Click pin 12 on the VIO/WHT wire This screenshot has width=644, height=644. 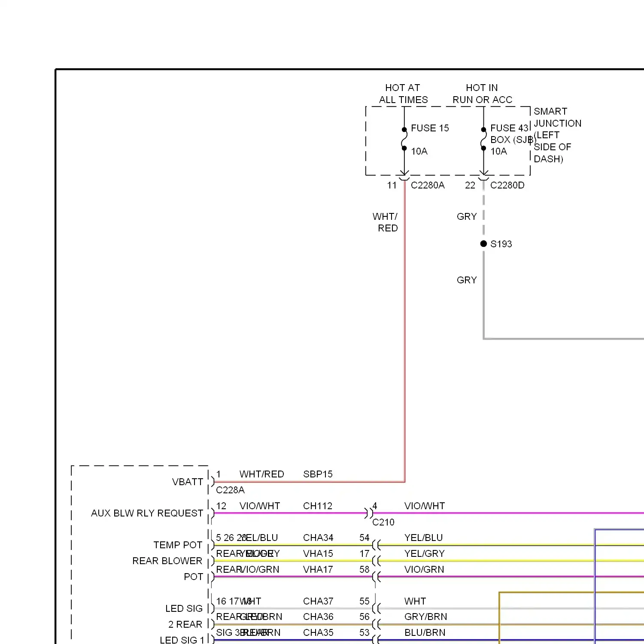221,506
